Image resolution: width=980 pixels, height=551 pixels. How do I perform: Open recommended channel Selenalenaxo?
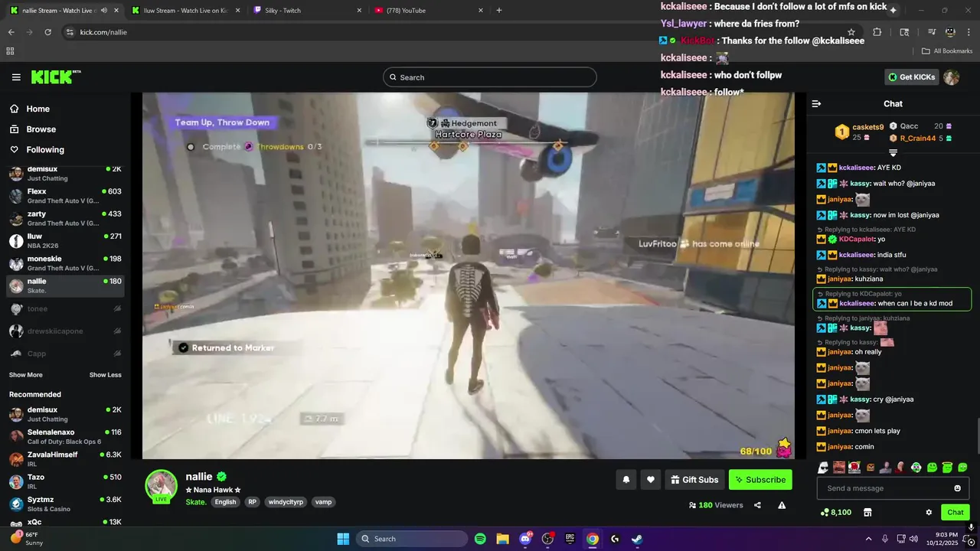coord(65,436)
